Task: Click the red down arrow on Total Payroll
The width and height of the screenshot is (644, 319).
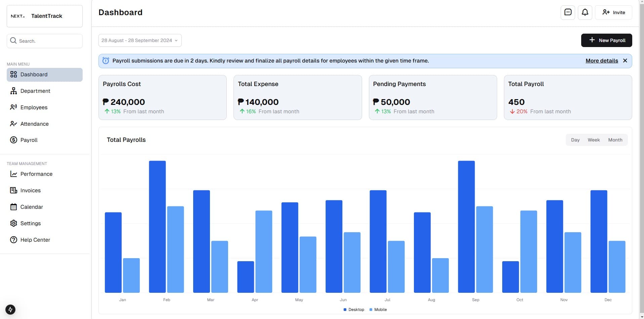Action: [x=512, y=112]
